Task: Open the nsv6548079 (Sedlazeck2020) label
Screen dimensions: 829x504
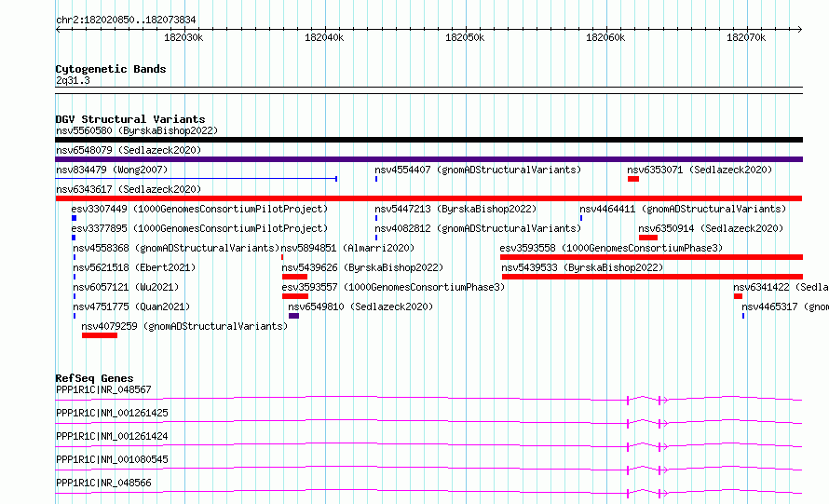Action: point(129,150)
